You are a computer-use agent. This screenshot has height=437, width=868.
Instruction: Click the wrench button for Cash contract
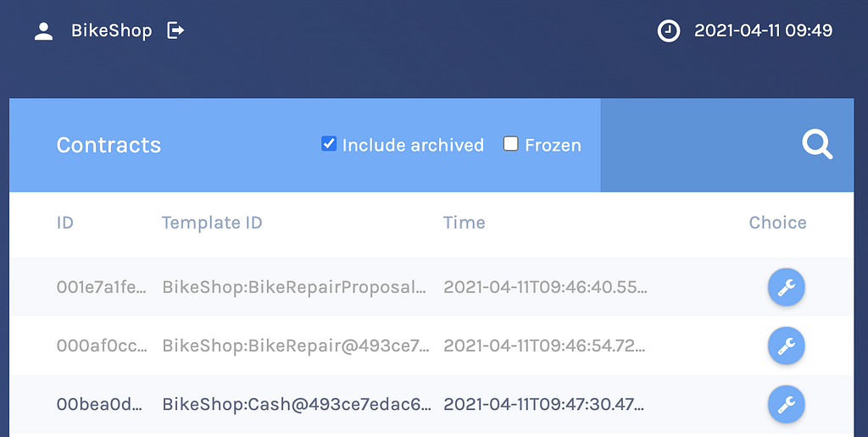point(786,404)
